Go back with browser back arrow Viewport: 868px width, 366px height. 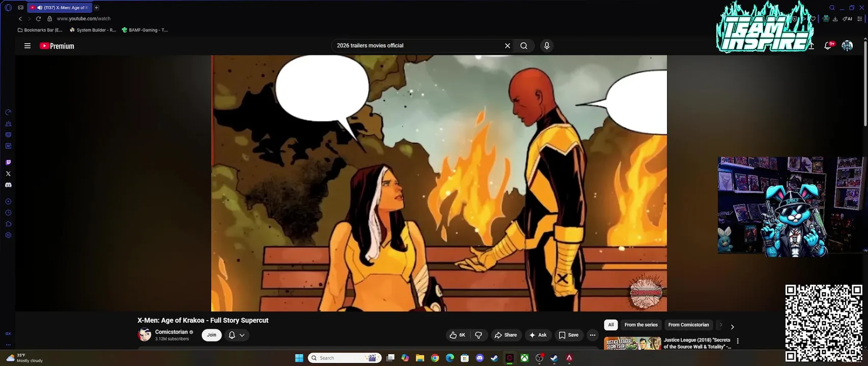pos(20,19)
